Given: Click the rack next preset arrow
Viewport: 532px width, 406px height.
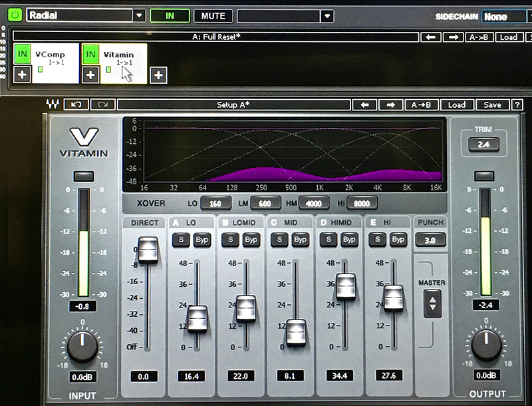Looking at the screenshot, I should (x=454, y=37).
